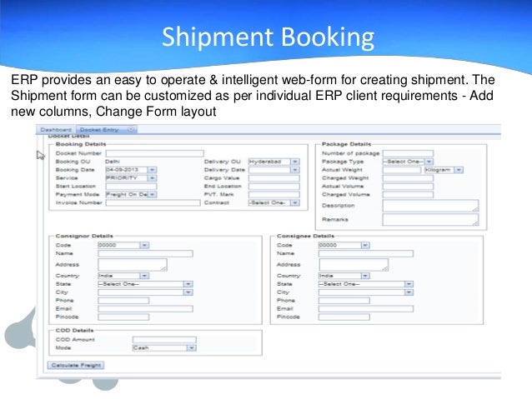Click the PVT. Mark field

[274, 195]
